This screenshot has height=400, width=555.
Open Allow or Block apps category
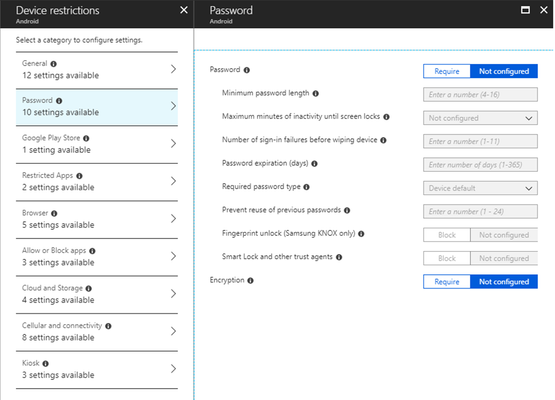(97, 257)
